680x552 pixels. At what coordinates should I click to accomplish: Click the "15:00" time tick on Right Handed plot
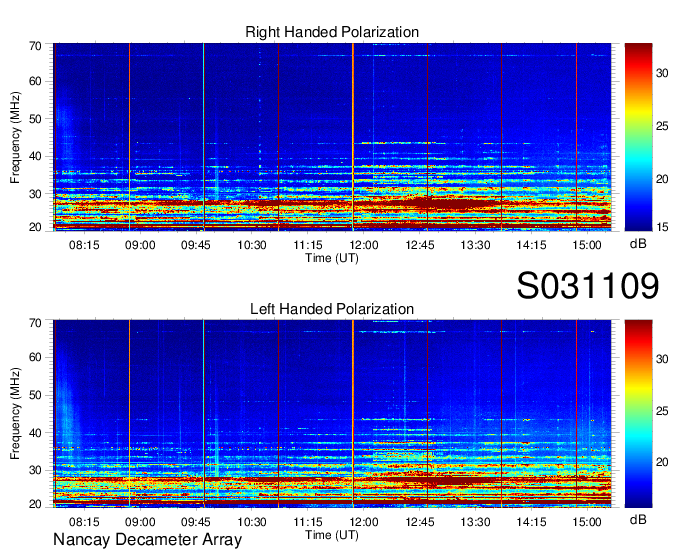point(587,245)
